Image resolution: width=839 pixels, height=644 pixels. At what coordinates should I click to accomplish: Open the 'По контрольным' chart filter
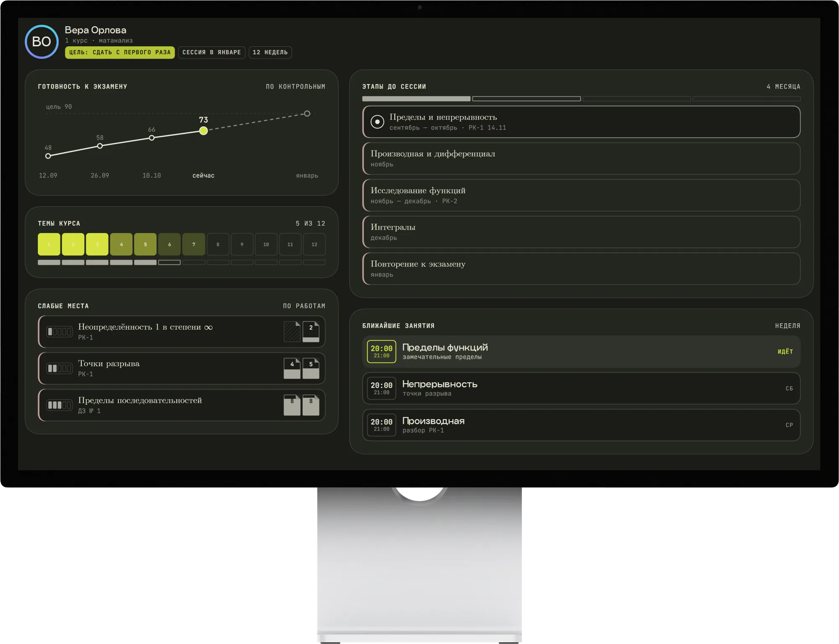tap(295, 86)
